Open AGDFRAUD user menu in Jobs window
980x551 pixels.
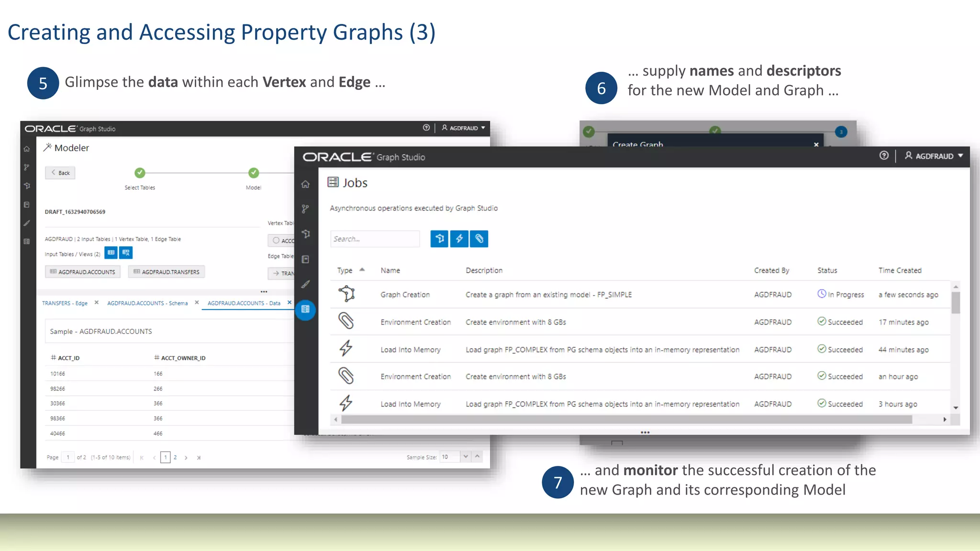pyautogui.click(x=934, y=156)
